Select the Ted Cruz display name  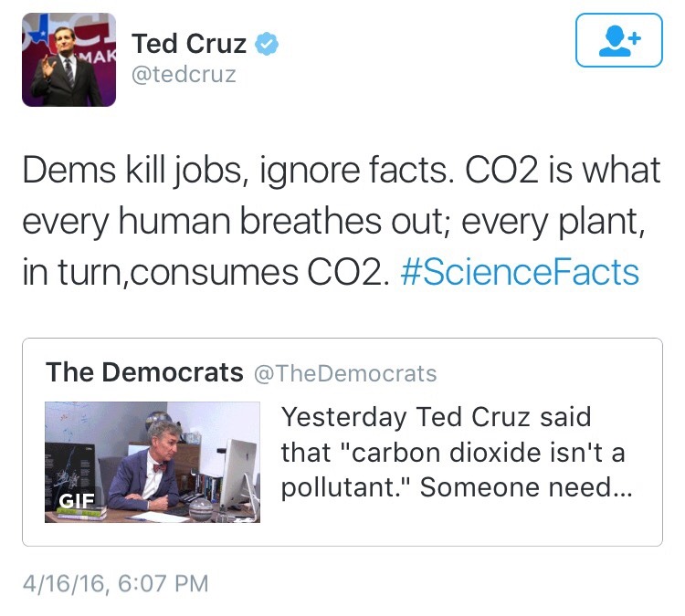coord(189,43)
